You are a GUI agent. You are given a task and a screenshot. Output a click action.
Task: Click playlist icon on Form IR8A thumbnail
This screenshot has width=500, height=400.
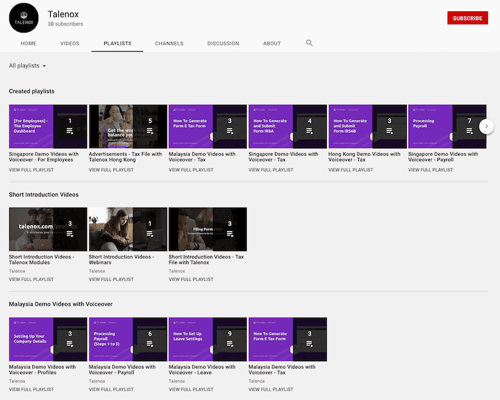coord(310,131)
